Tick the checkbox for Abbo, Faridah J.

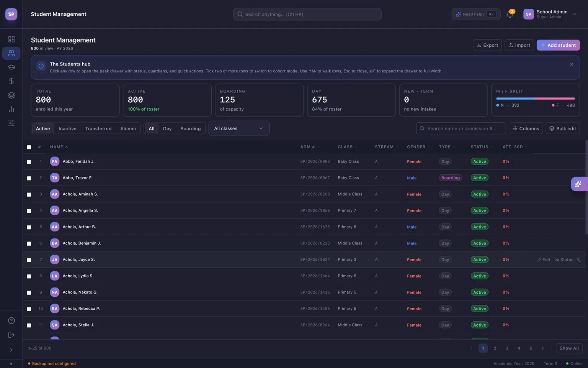pyautogui.click(x=29, y=162)
